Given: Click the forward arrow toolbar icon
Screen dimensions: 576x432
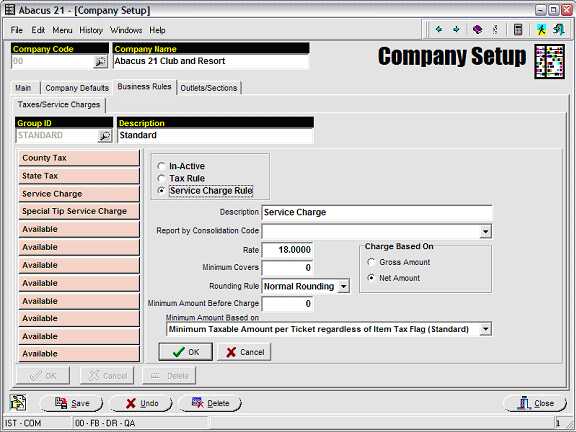Looking at the screenshot, I should click(x=456, y=29).
